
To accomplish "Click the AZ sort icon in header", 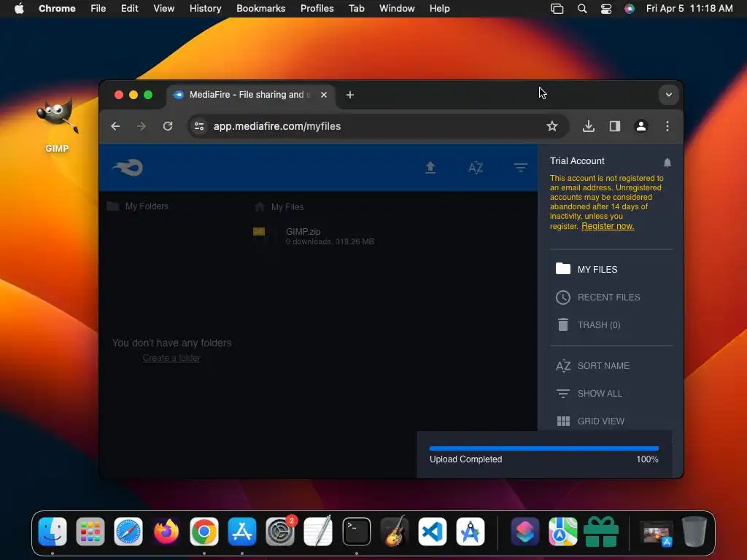I will click(x=476, y=168).
